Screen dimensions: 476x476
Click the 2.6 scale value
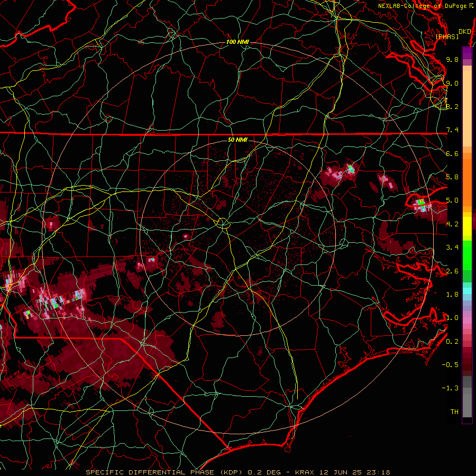(x=452, y=271)
